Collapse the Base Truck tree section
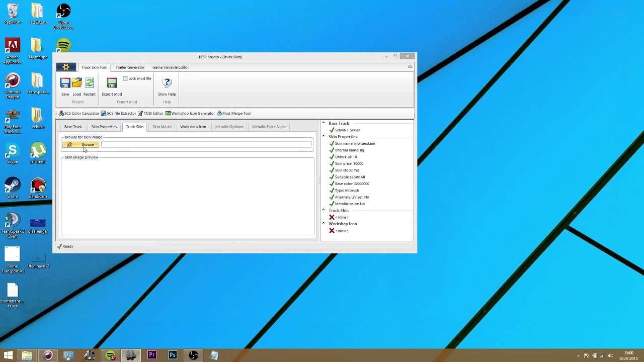The height and width of the screenshot is (362, 644). pyautogui.click(x=324, y=123)
